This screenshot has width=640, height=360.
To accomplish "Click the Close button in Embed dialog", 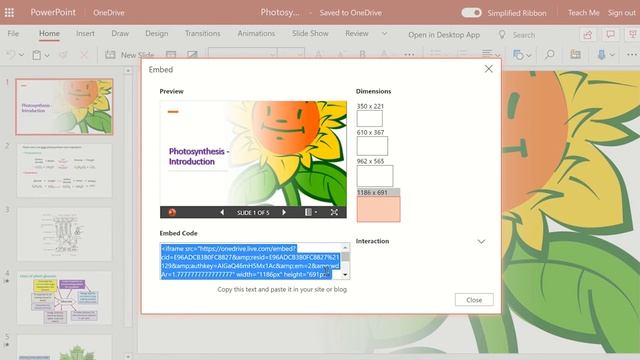I will coord(474,300).
